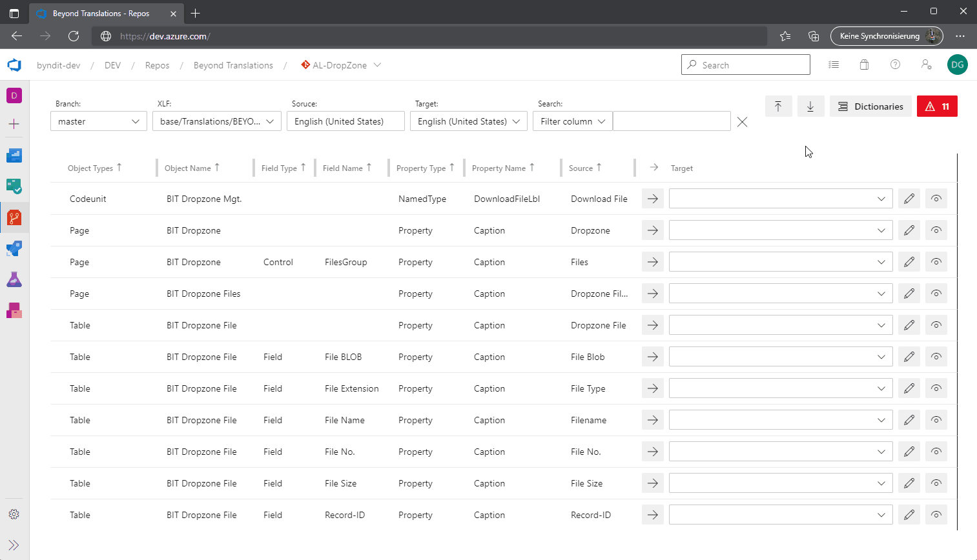This screenshot has height=560, width=977.
Task: Click the Marketplace shopping bag icon
Action: [x=865, y=65]
